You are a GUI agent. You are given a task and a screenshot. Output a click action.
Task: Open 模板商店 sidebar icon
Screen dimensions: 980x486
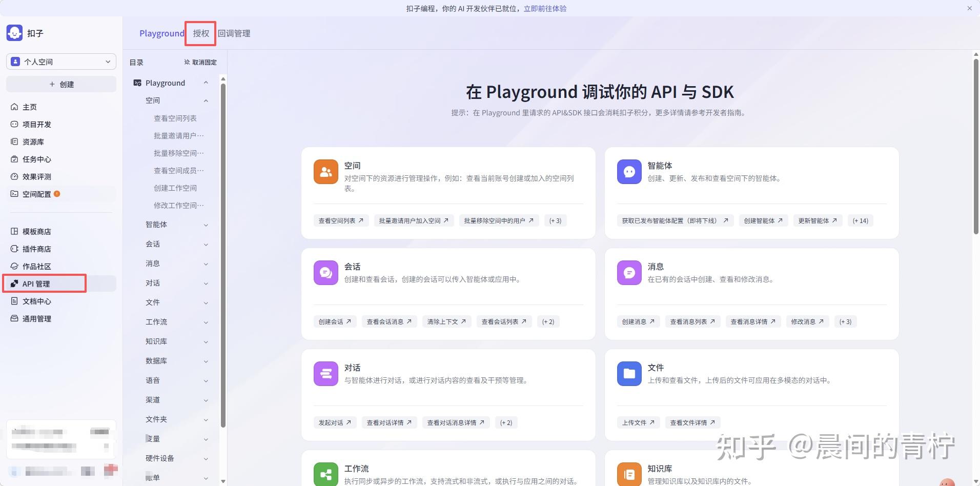coord(14,232)
